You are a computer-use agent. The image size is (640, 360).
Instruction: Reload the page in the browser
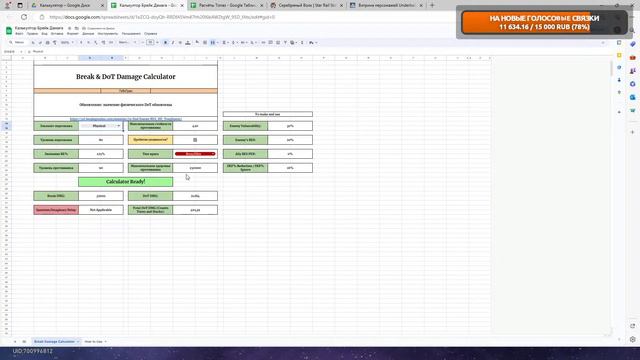pyautogui.click(x=24, y=17)
